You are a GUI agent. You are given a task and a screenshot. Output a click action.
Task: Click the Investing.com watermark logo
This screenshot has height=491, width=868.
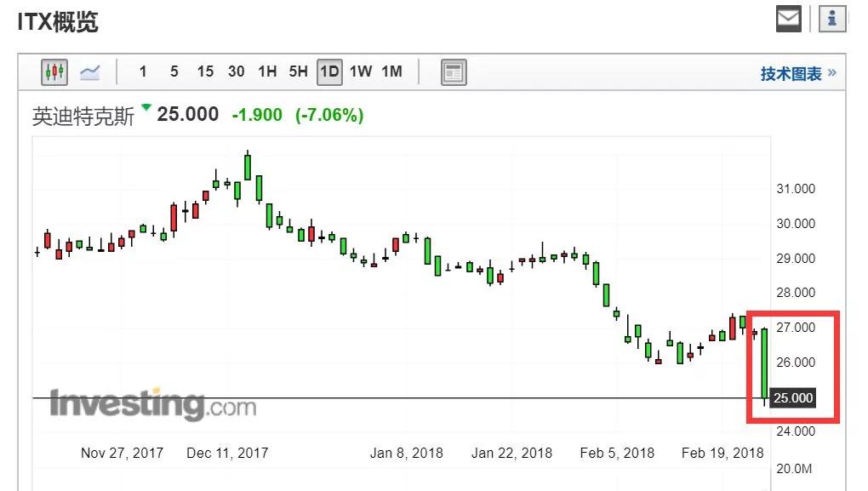pyautogui.click(x=152, y=405)
